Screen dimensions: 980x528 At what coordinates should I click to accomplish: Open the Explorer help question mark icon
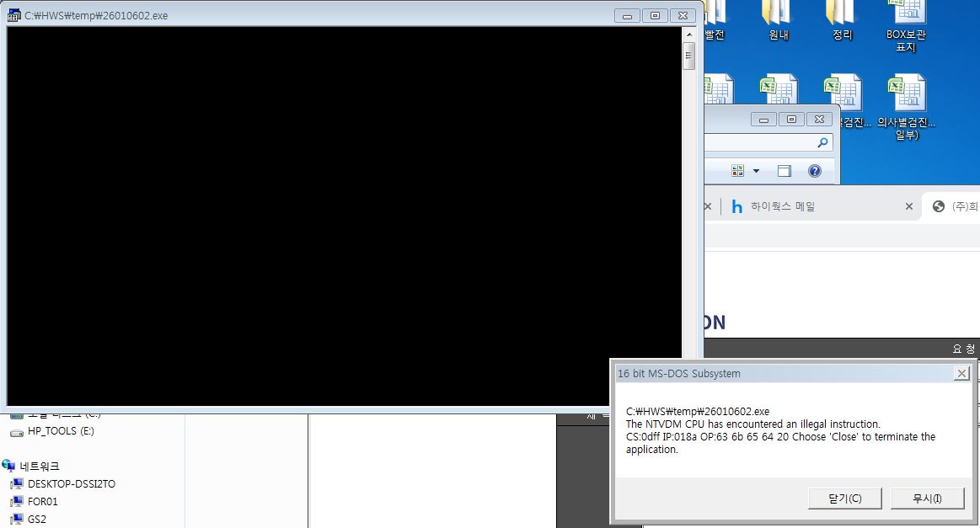[814, 171]
